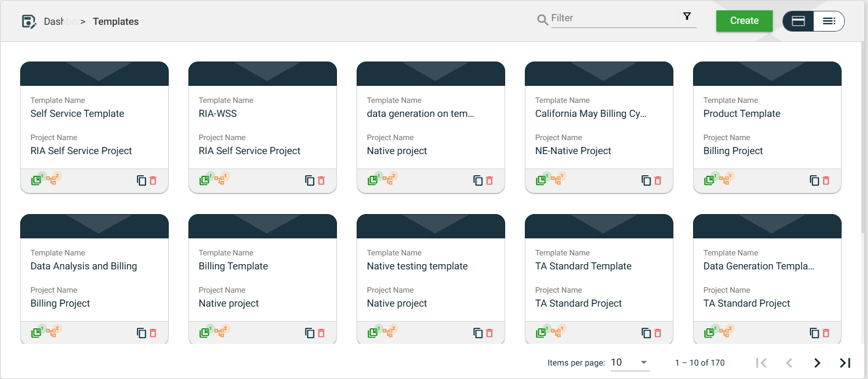Click the copy icon on Self Service Template card

pyautogui.click(x=141, y=180)
